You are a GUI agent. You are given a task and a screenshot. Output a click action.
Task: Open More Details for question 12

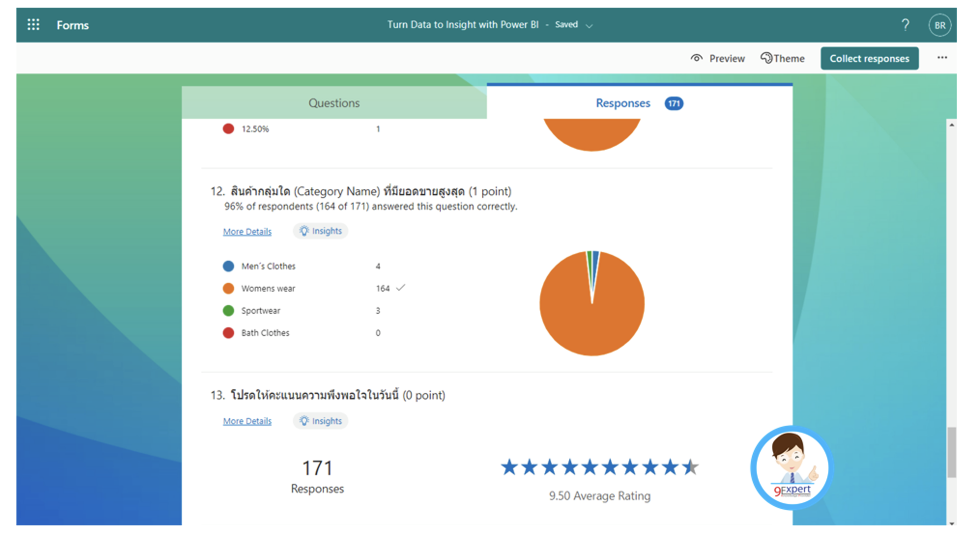247,231
